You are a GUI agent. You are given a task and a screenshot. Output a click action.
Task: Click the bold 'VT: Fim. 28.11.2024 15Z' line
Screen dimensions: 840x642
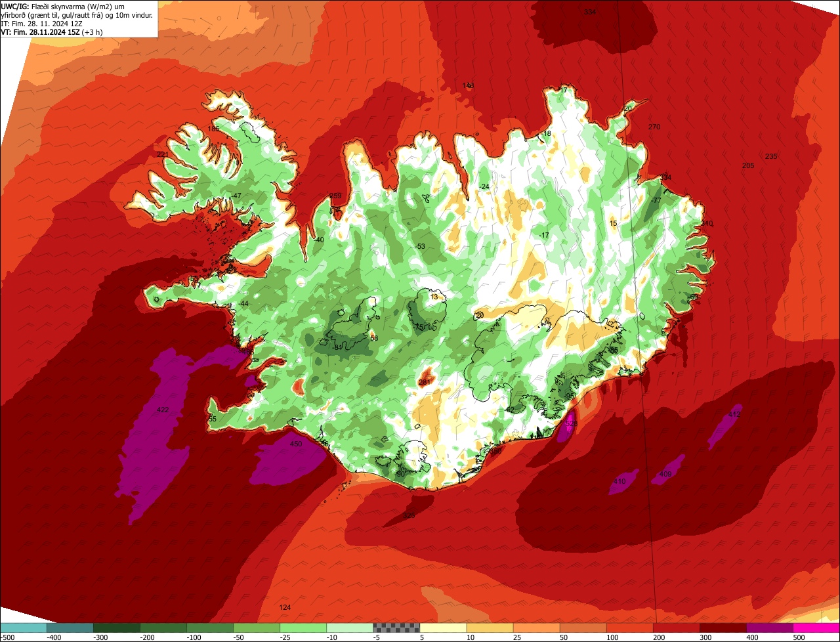coord(52,32)
